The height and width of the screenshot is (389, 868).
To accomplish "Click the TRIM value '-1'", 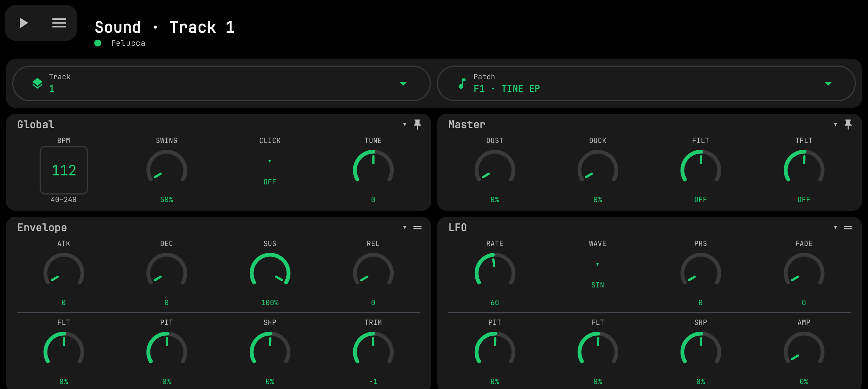I will pyautogui.click(x=373, y=381).
